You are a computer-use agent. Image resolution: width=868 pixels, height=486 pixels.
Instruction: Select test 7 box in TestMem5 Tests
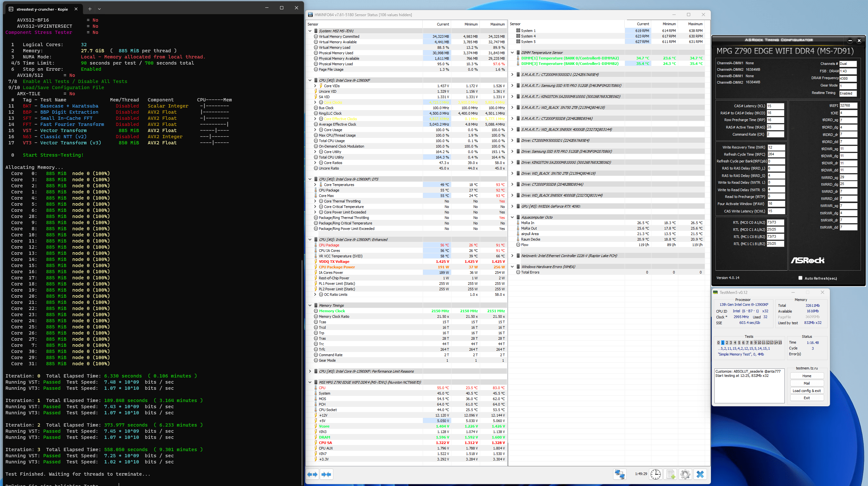coord(747,343)
